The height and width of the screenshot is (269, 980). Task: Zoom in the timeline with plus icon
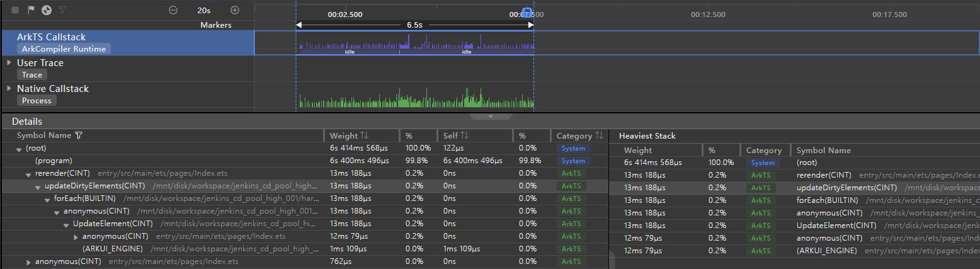pyautogui.click(x=235, y=10)
